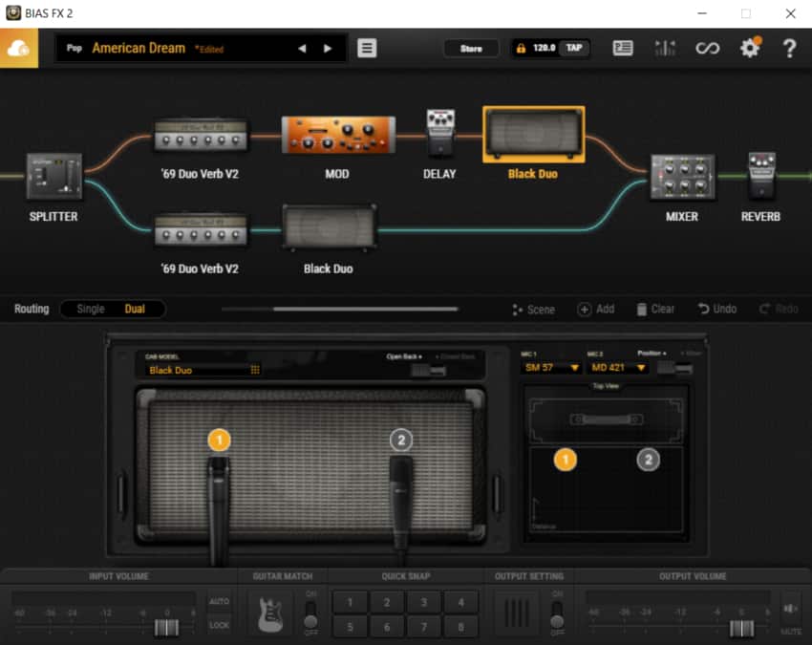This screenshot has width=812, height=645.
Task: Select the Splitter block in signal chain
Action: tap(53, 177)
